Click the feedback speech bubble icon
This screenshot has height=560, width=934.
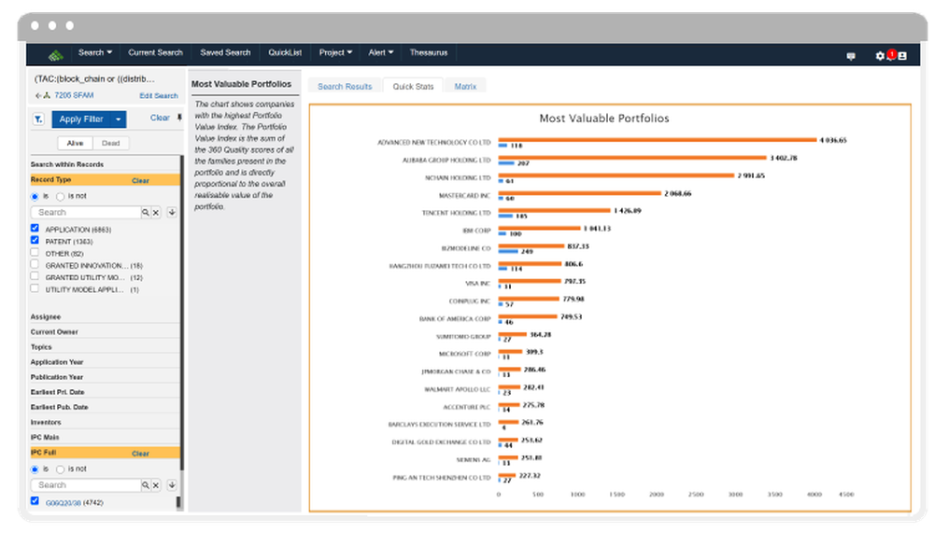click(851, 56)
